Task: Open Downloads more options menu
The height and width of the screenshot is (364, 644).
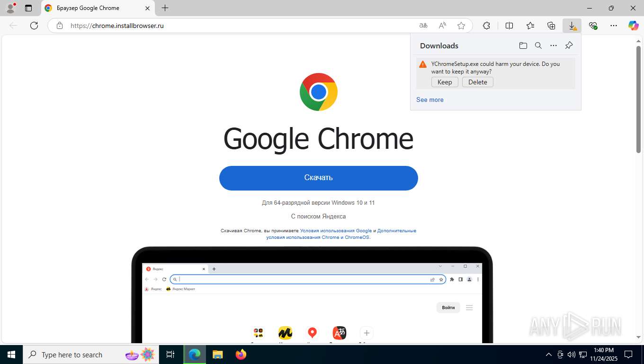Action: point(554,45)
